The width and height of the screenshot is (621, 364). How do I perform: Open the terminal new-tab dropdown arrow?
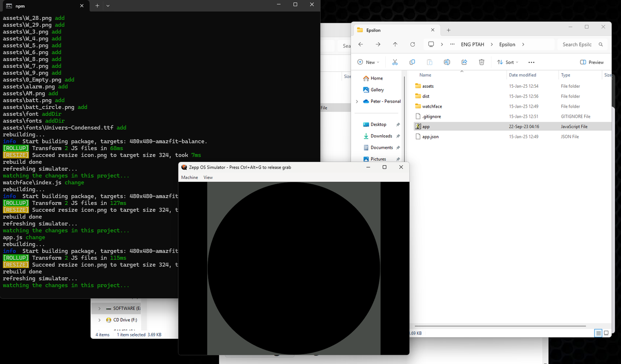(x=108, y=6)
